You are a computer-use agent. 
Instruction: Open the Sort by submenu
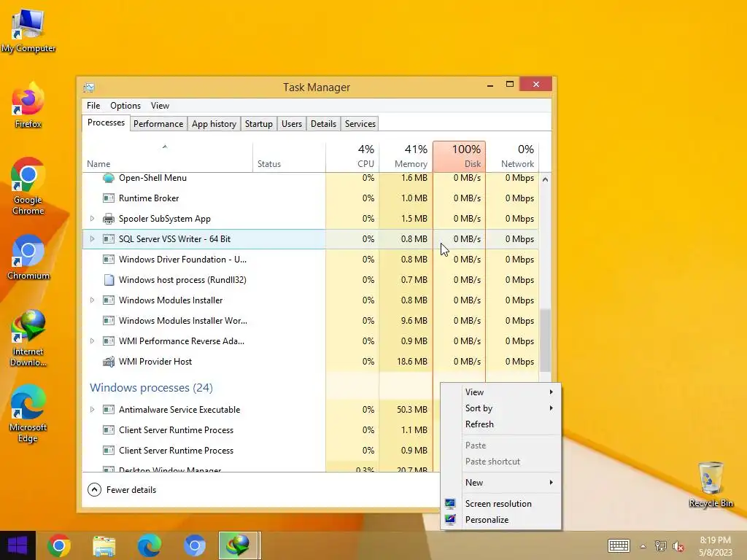[x=500, y=408]
